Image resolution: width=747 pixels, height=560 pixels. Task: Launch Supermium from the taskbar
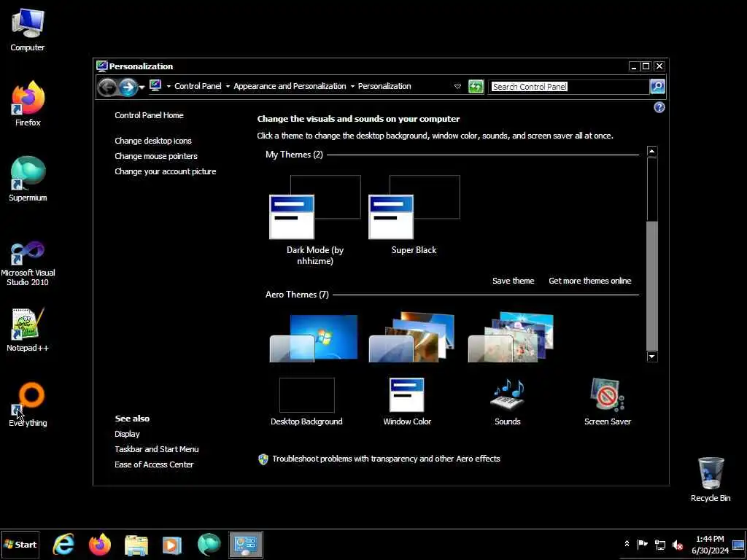[209, 545]
